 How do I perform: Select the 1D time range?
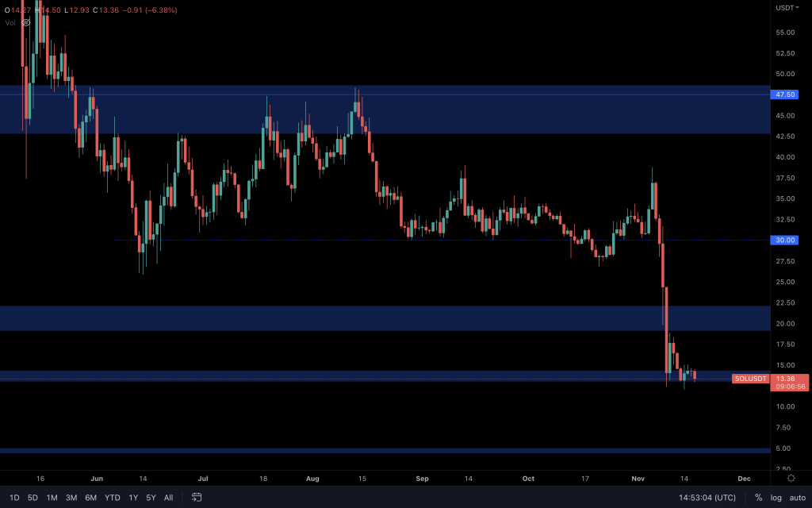point(14,497)
